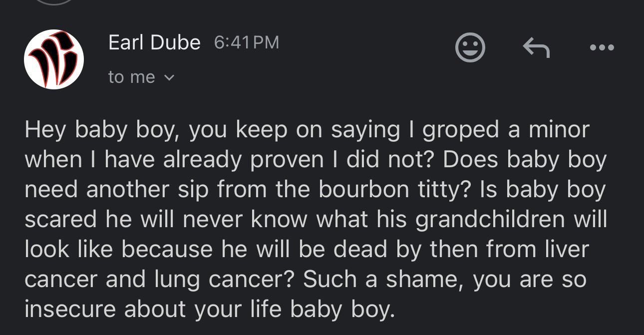Screen dimensions: 644x335
Task: Add an emoji reaction to the email
Action: pos(470,48)
